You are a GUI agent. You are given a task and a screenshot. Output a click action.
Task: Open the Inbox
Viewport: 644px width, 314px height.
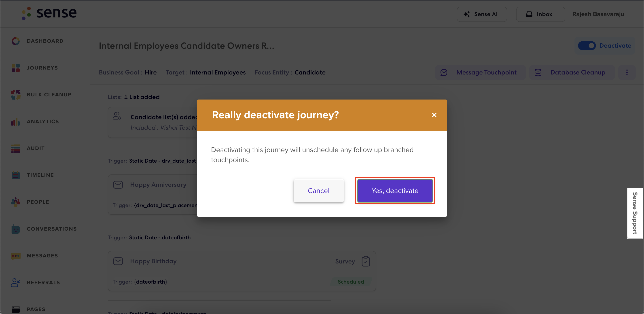click(540, 14)
